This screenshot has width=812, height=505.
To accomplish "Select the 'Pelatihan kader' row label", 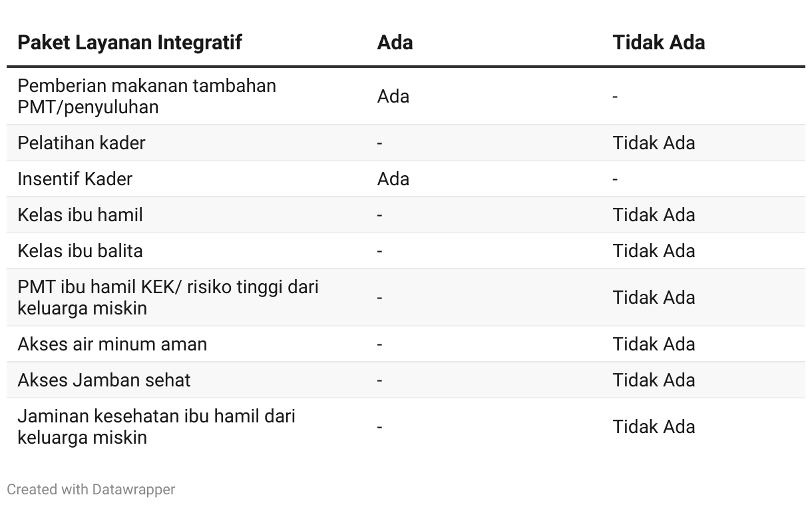I will (x=81, y=143).
